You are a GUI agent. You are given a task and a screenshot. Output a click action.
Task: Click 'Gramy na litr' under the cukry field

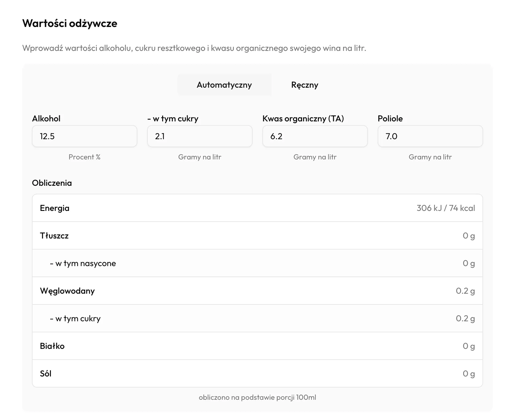click(200, 157)
